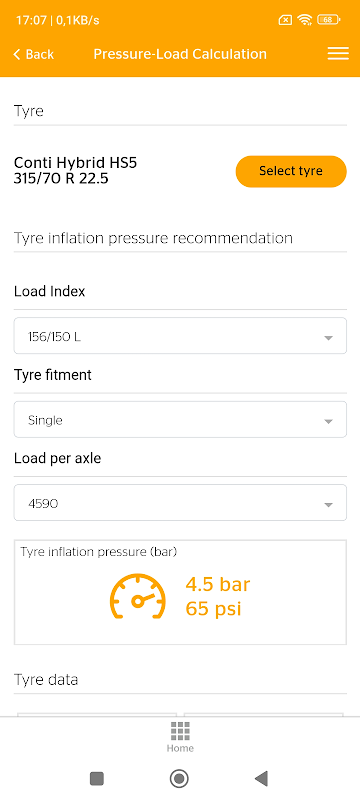The height and width of the screenshot is (800, 360).
Task: Tap the Wi-Fi status icon
Action: [x=305, y=20]
